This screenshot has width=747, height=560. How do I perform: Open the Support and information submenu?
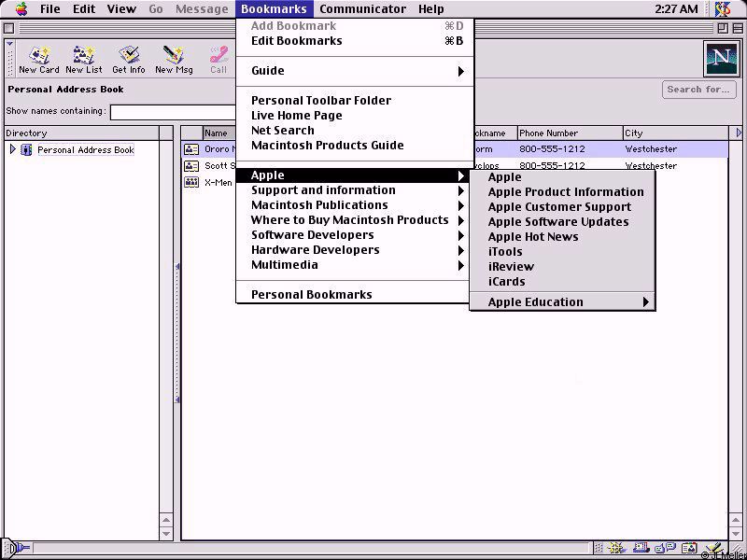tap(355, 190)
